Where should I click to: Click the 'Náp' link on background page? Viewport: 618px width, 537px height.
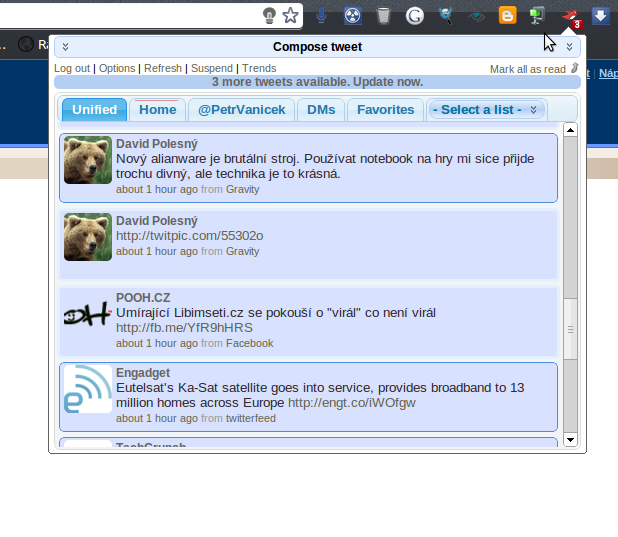pyautogui.click(x=608, y=73)
